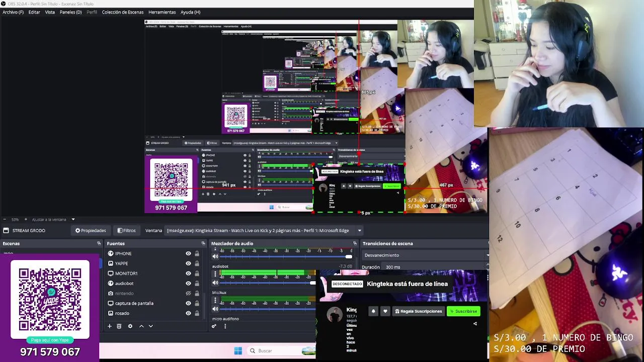Pop out the Fuentes dock

[203, 243]
